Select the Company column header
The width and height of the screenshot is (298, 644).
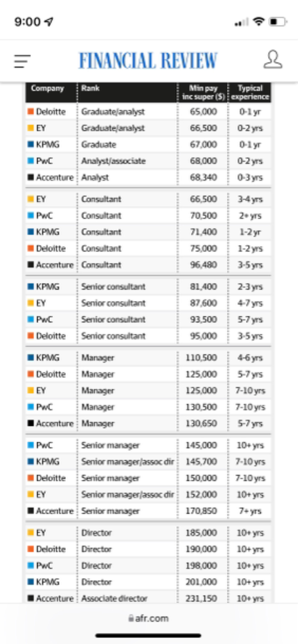point(47,88)
